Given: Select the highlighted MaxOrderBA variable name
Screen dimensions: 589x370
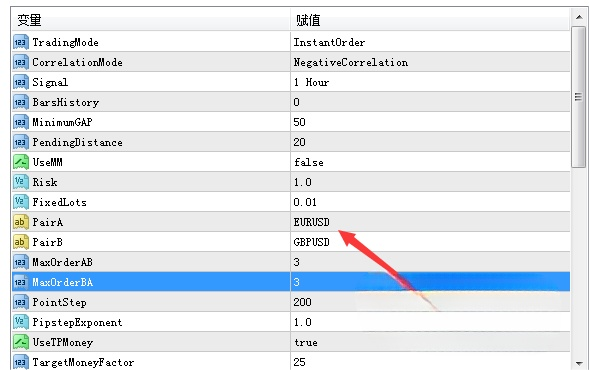Looking at the screenshot, I should click(62, 282).
